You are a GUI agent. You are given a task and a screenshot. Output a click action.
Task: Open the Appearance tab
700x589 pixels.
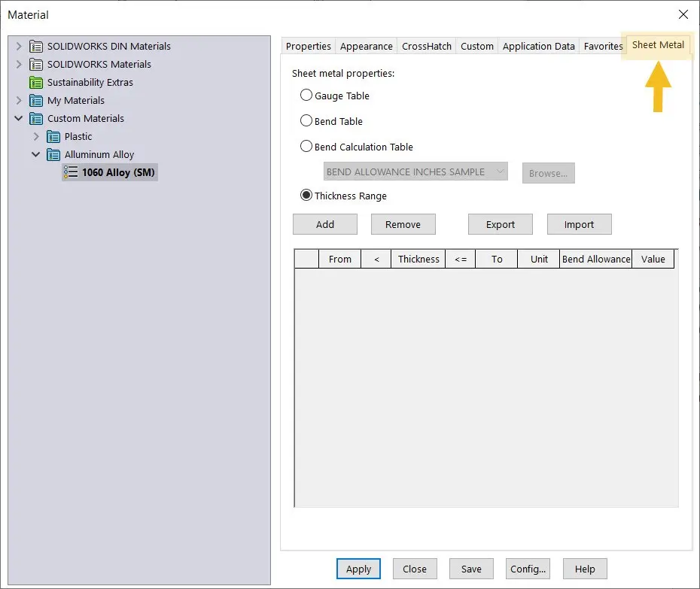click(366, 46)
